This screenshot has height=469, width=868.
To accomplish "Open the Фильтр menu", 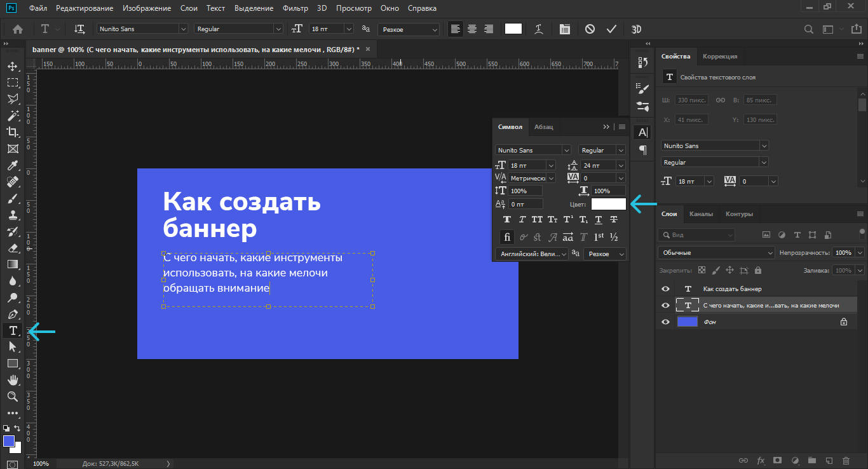I will click(x=295, y=8).
